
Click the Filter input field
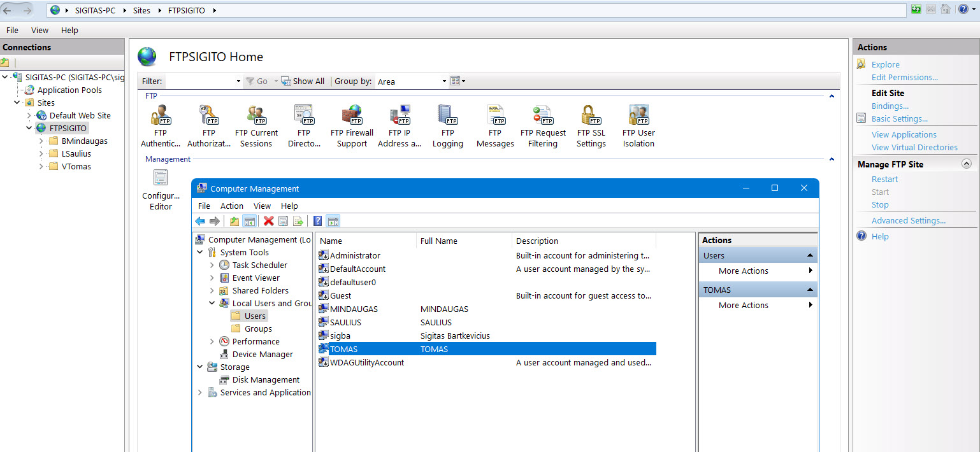click(199, 81)
